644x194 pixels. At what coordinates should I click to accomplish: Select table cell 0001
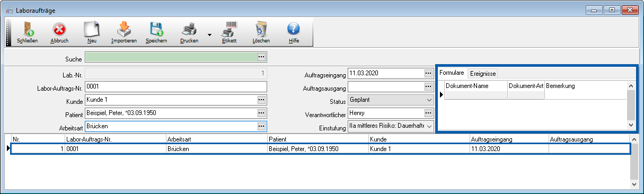[x=115, y=149]
